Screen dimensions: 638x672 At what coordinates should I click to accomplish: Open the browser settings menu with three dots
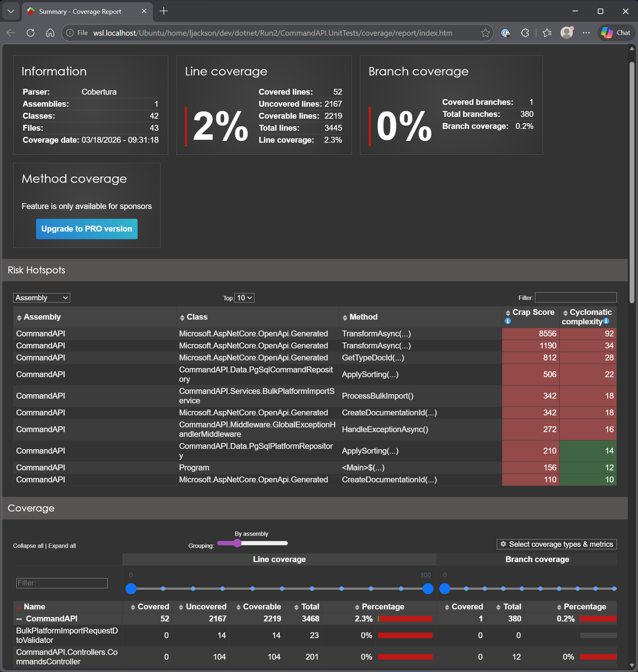click(x=586, y=33)
